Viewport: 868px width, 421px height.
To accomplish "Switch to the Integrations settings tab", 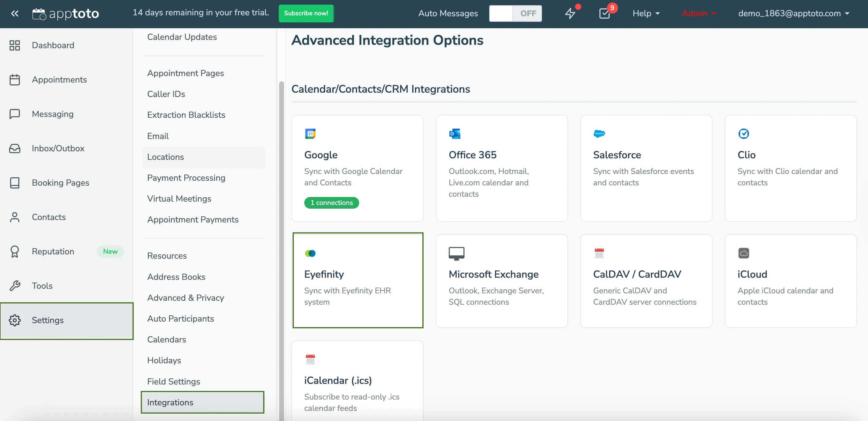I will coord(170,402).
